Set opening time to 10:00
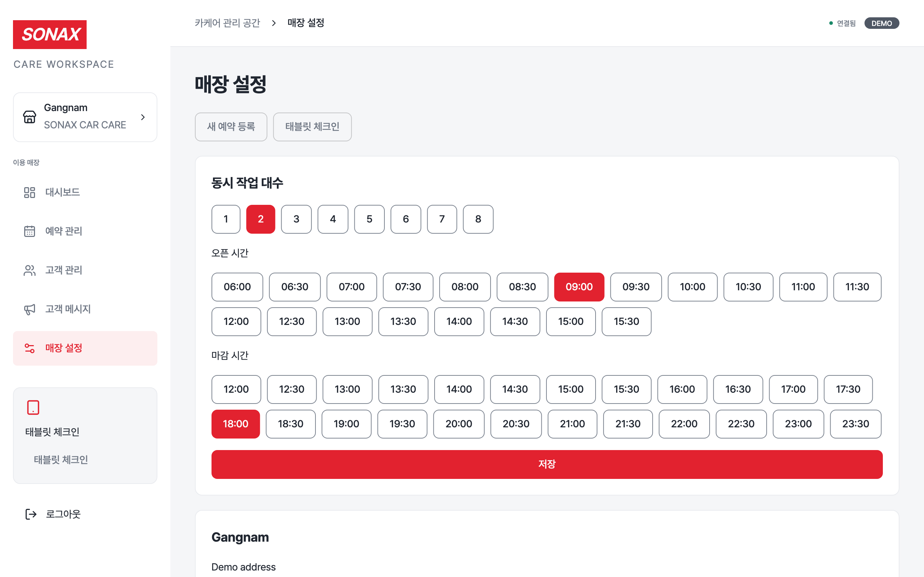The height and width of the screenshot is (577, 924). (x=692, y=287)
